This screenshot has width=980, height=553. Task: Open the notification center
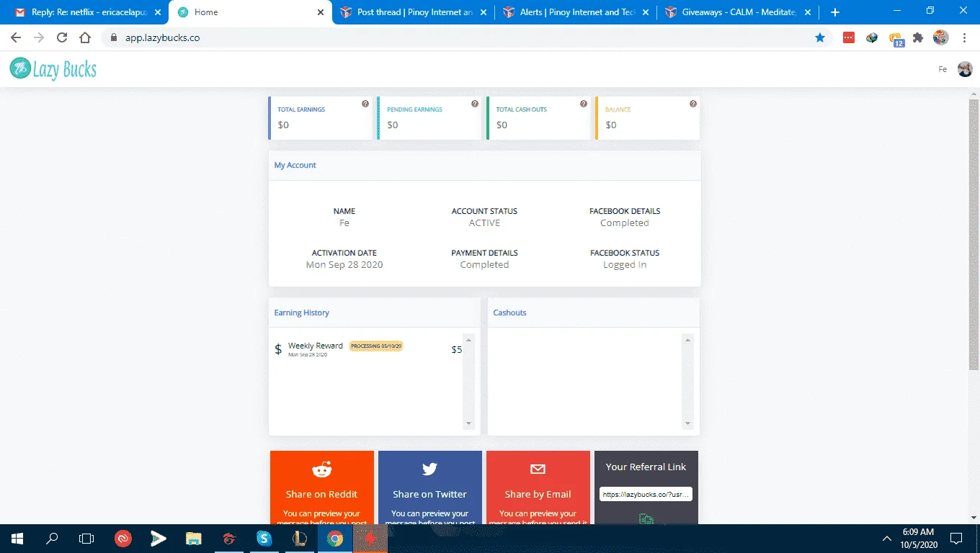[956, 538]
